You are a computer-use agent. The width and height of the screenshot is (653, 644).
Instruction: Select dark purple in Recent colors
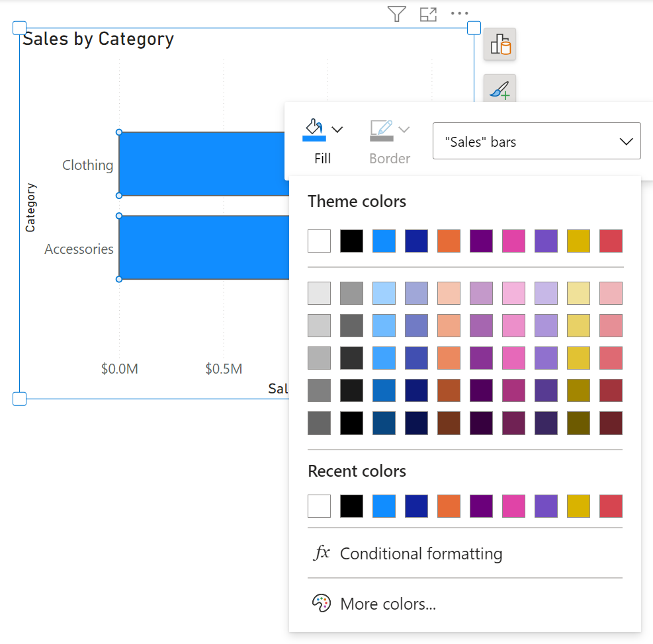point(481,506)
